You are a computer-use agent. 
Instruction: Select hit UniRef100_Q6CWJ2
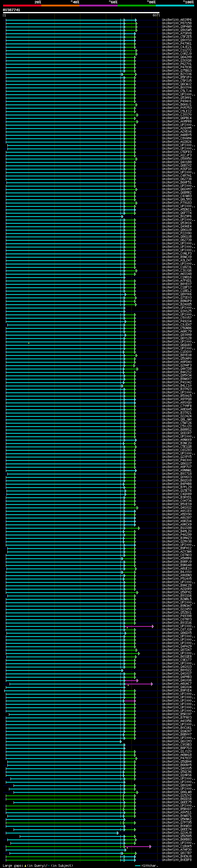coord(176,84)
